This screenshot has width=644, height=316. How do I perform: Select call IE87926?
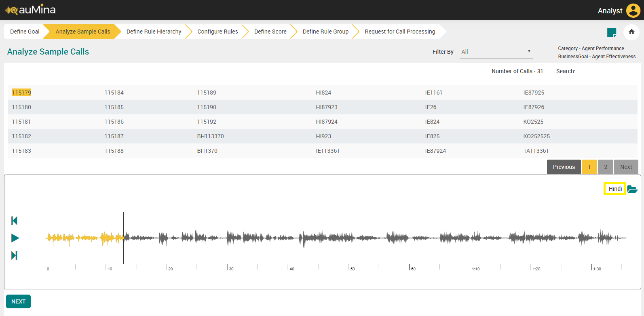(534, 107)
